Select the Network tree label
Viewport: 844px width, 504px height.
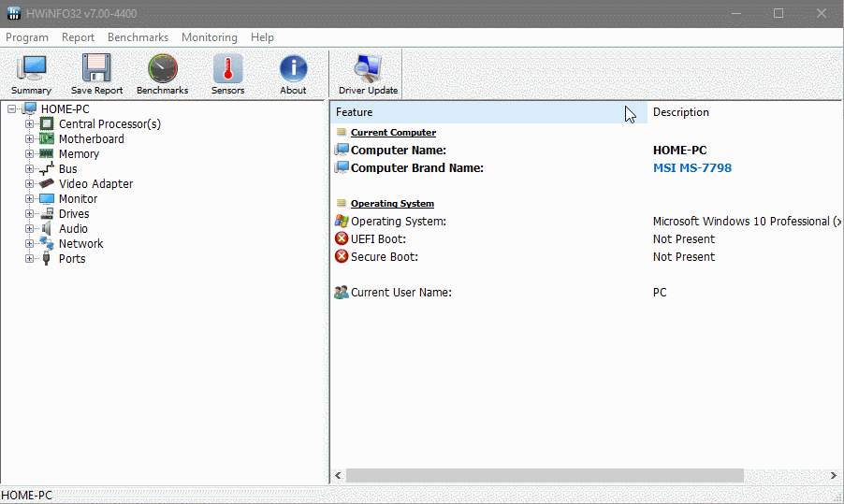click(80, 244)
